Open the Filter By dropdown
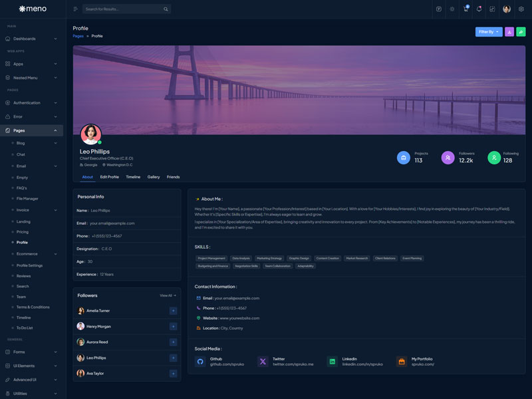532x399 pixels. [x=489, y=32]
